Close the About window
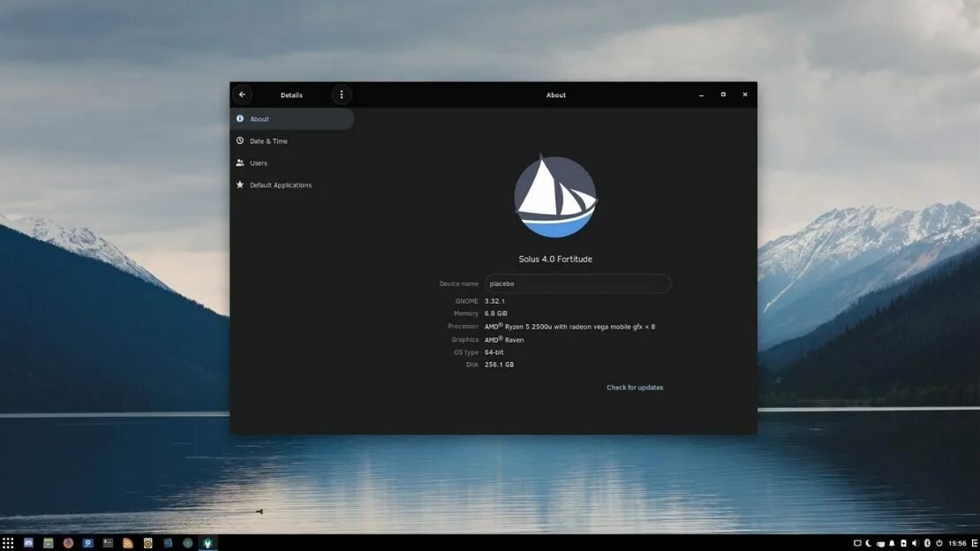 coord(745,94)
